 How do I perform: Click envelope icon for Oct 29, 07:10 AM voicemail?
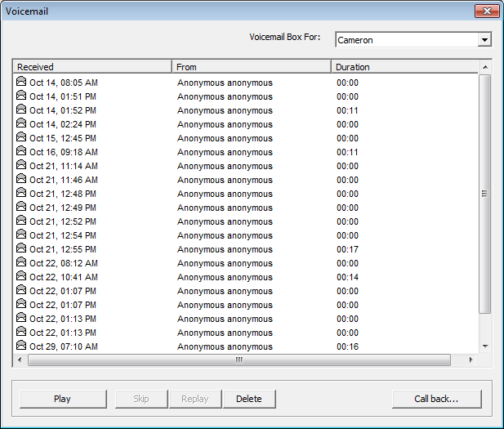click(x=21, y=346)
